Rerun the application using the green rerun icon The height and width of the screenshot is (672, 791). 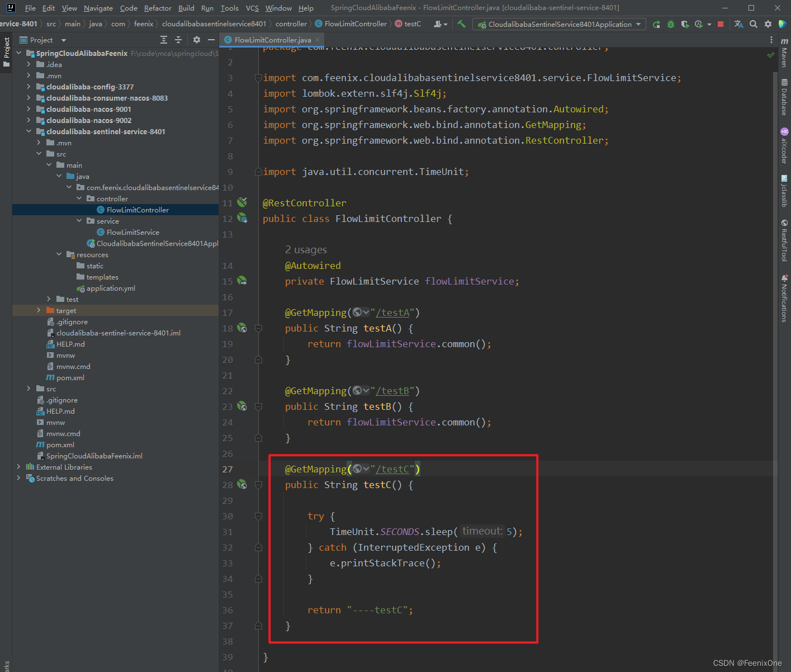656,24
